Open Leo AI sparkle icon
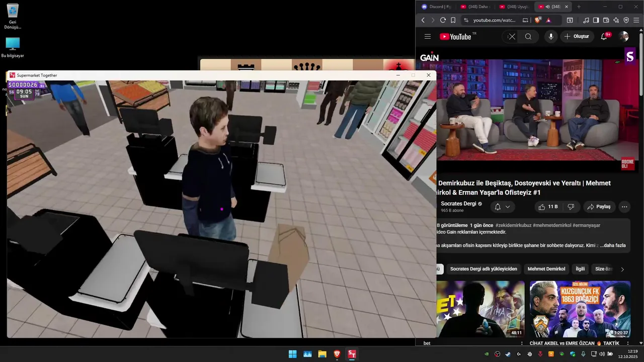Image resolution: width=644 pixels, height=362 pixels. 616,20
